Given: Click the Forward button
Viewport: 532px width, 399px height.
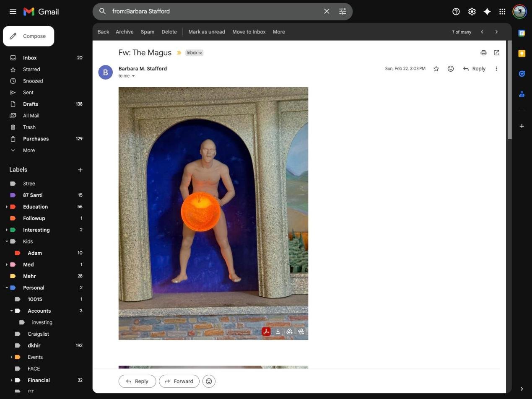Looking at the screenshot, I should [179, 381].
